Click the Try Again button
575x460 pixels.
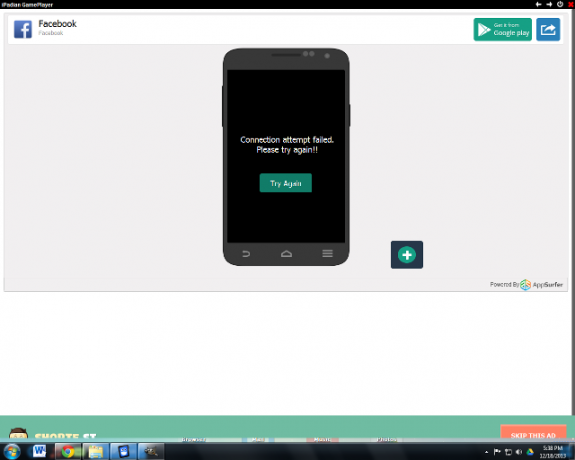point(286,183)
